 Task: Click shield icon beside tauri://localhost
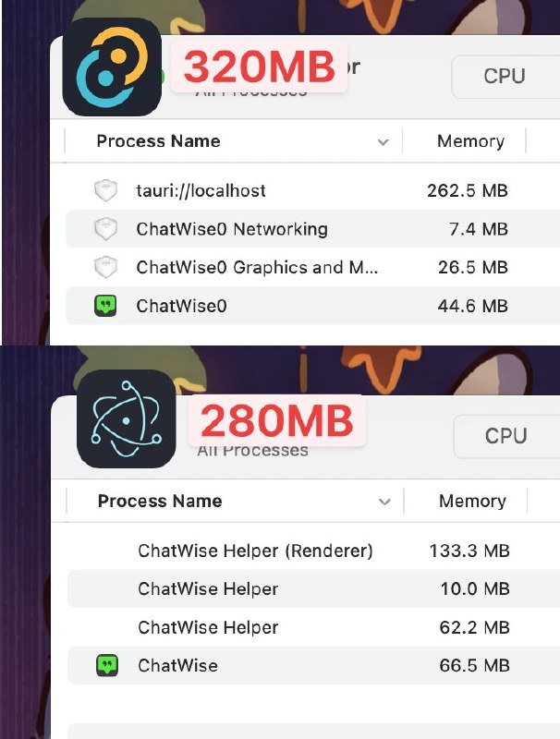tap(106, 191)
